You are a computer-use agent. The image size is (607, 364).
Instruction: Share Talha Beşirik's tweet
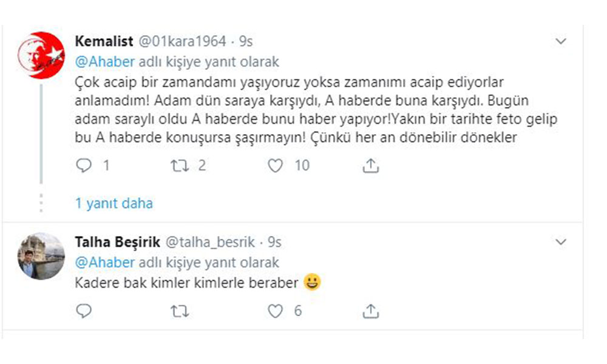[371, 311]
